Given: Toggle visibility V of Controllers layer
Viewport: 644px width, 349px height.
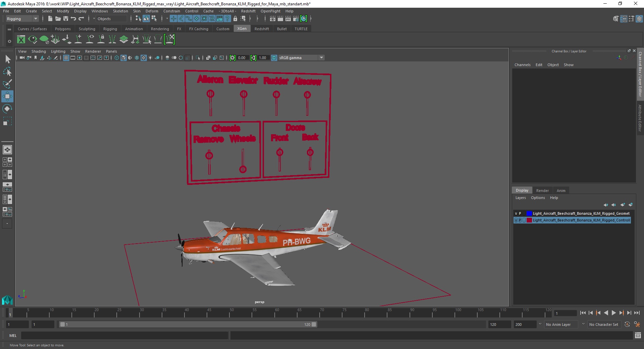Looking at the screenshot, I should click(516, 220).
